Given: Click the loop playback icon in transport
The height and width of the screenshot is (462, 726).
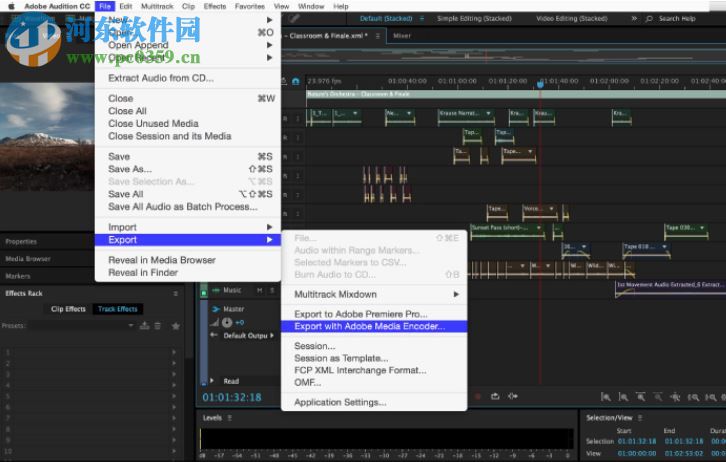Looking at the screenshot, I should 495,396.
